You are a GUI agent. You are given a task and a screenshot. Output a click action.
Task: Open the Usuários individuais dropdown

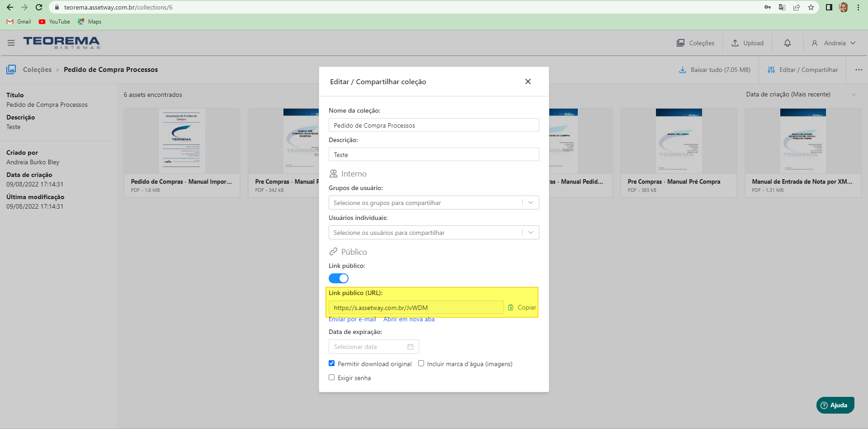coord(434,232)
